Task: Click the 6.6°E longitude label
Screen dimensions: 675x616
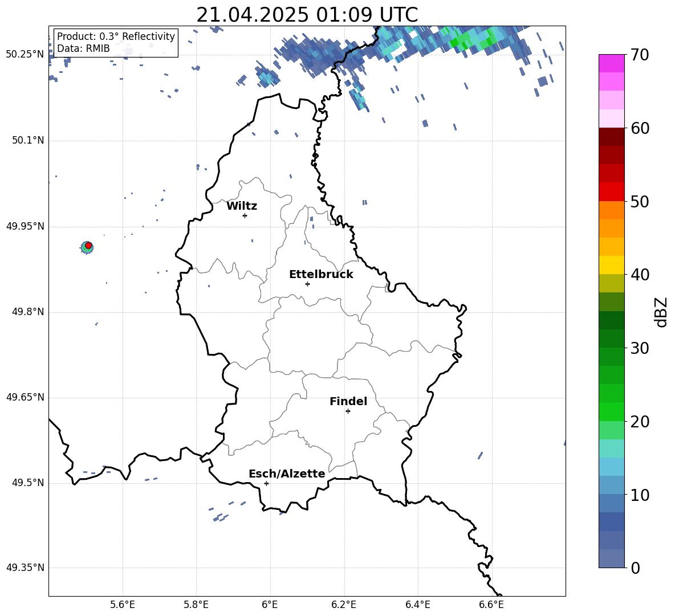Action: point(491,605)
